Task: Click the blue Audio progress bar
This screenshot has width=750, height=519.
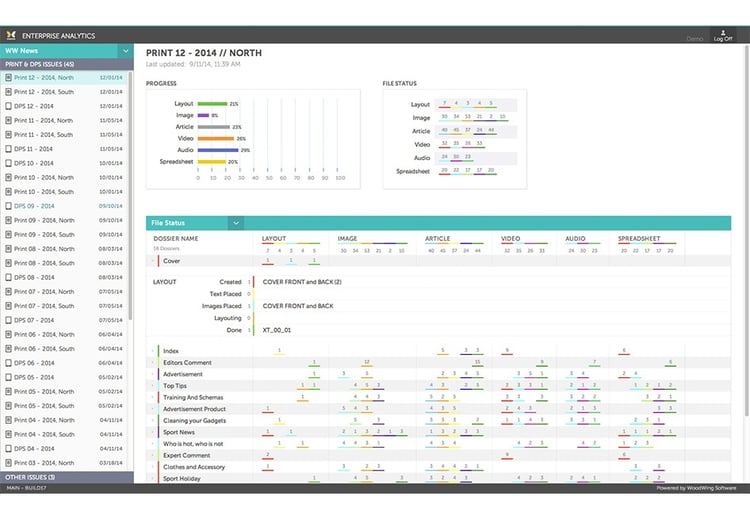Action: 218,150
